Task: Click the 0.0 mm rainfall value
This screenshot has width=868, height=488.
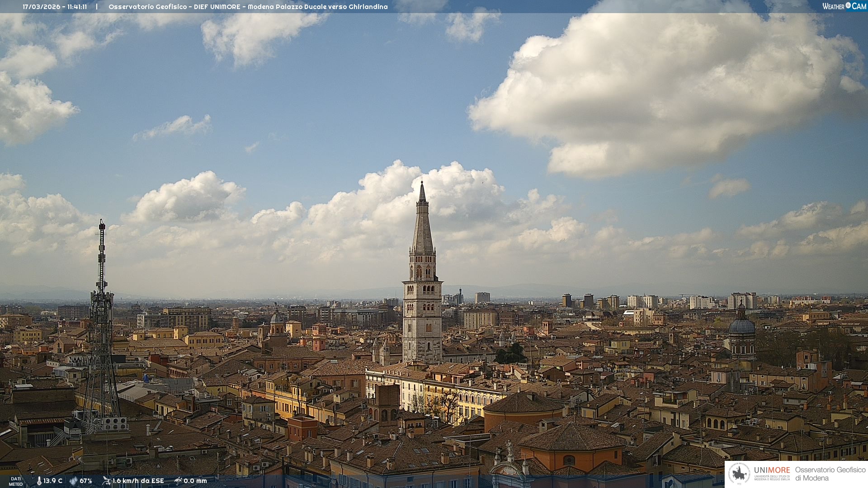Action: 195,481
